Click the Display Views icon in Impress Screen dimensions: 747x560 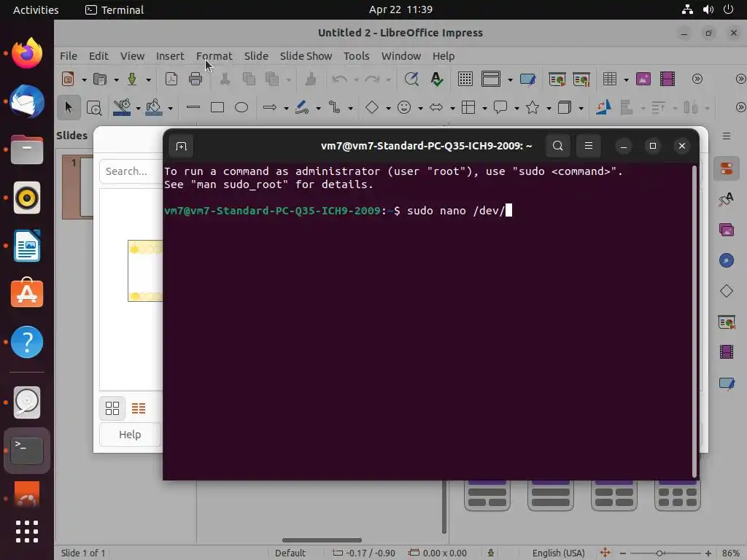[x=491, y=79]
